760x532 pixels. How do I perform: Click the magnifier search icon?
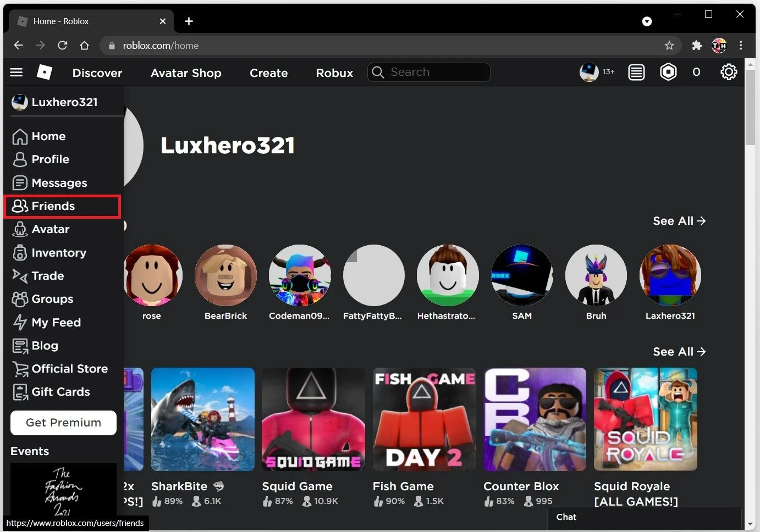[378, 72]
